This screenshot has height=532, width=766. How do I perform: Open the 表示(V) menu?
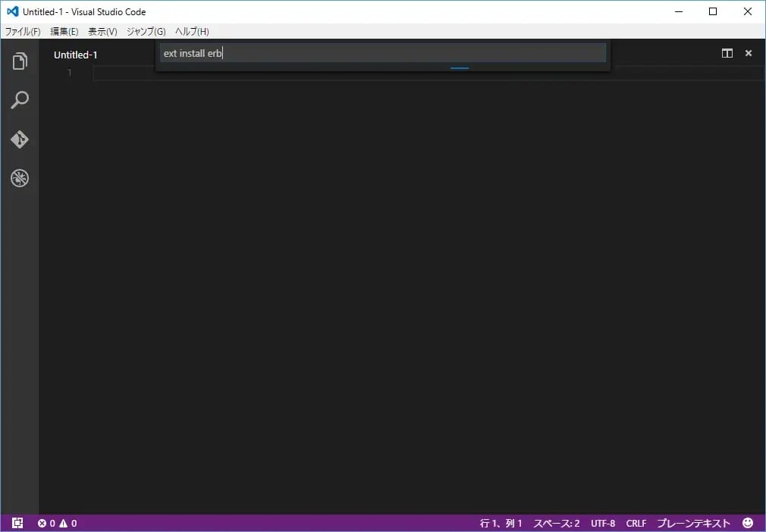click(x=102, y=31)
